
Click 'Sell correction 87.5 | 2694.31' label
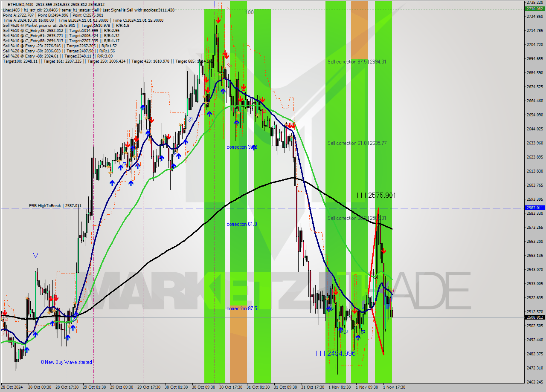point(357,62)
